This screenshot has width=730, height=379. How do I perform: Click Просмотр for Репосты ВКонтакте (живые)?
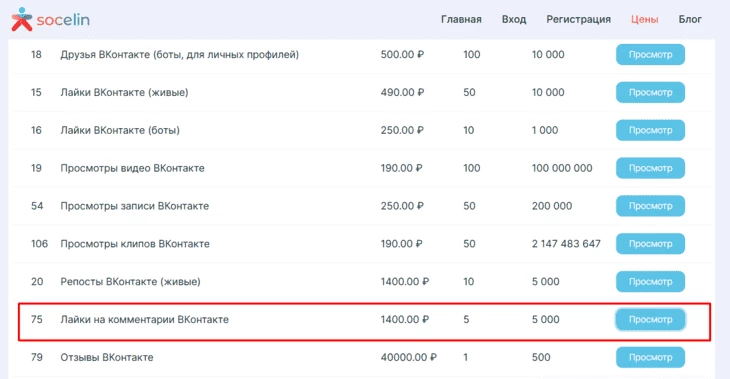pos(650,282)
